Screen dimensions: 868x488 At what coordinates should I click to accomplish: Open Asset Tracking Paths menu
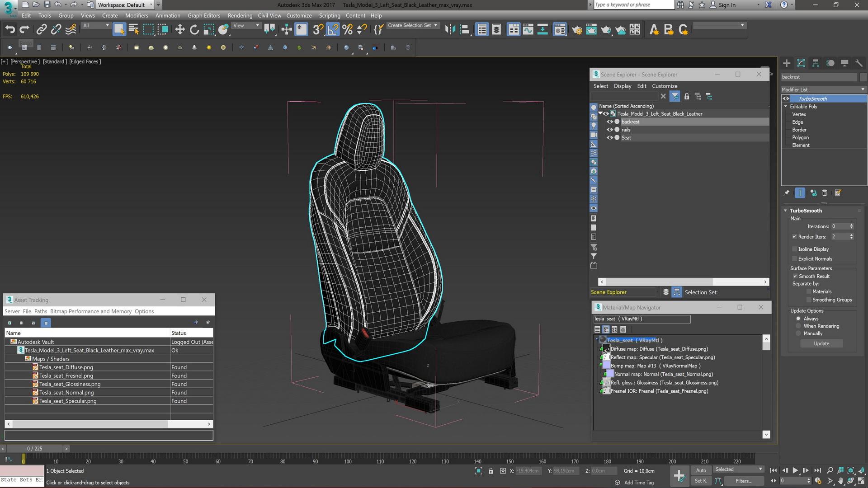[x=41, y=311]
